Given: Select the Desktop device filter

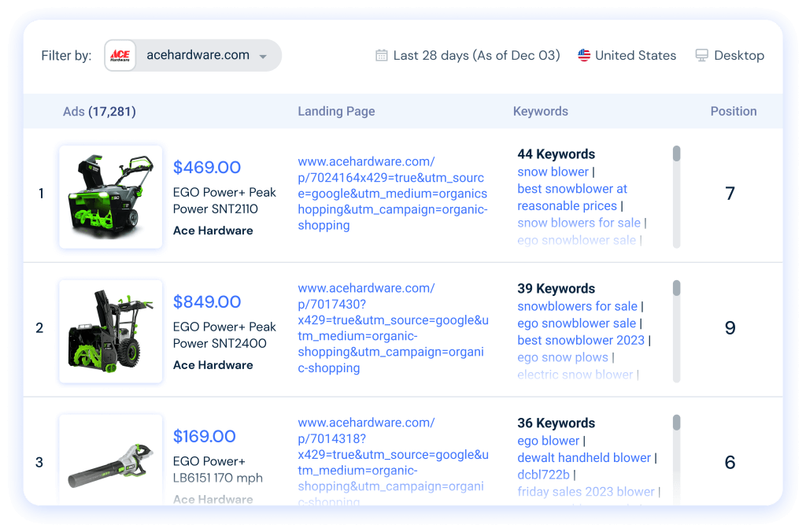Looking at the screenshot, I should (x=739, y=56).
